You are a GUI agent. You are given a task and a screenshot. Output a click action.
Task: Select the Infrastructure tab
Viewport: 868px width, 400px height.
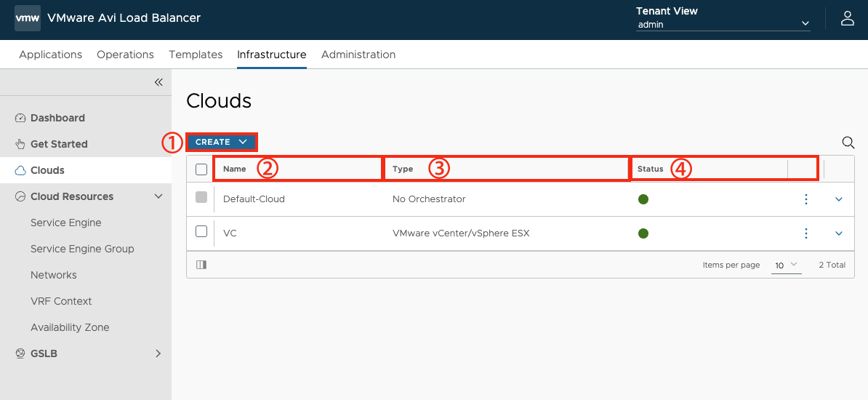[x=272, y=55]
